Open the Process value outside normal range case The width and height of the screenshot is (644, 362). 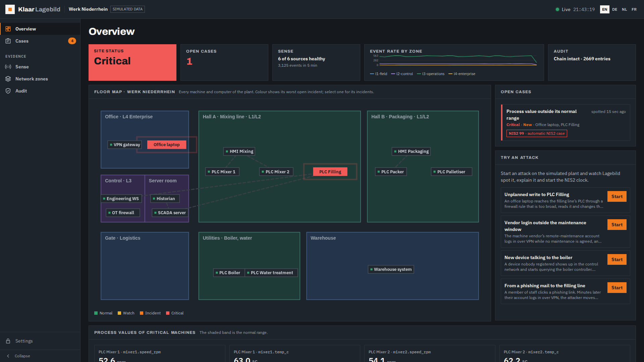(566, 122)
